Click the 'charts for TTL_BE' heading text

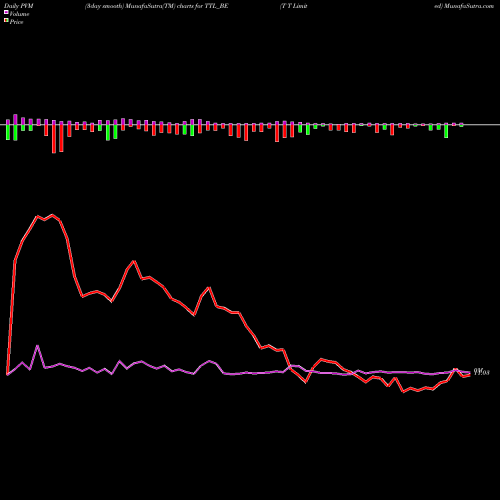coord(203,6)
